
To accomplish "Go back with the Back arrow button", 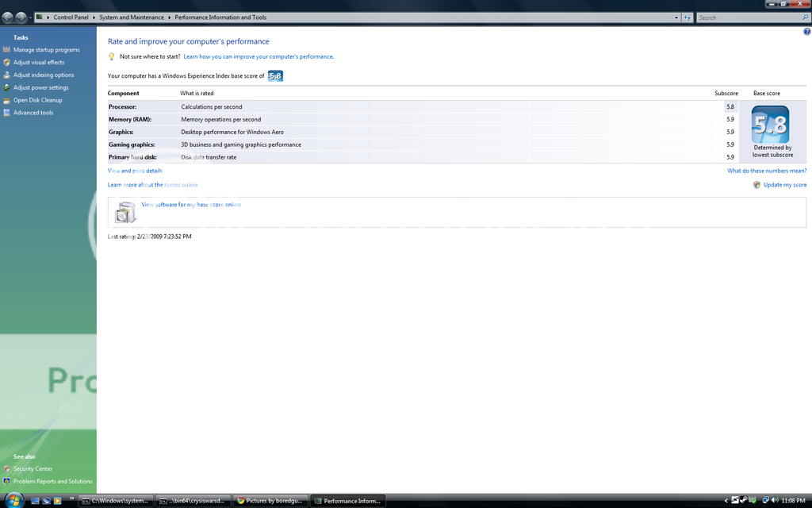I will (7, 17).
